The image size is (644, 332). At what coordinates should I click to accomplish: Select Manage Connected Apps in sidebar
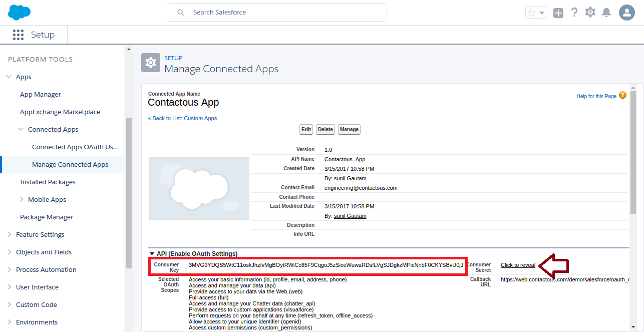tap(70, 164)
